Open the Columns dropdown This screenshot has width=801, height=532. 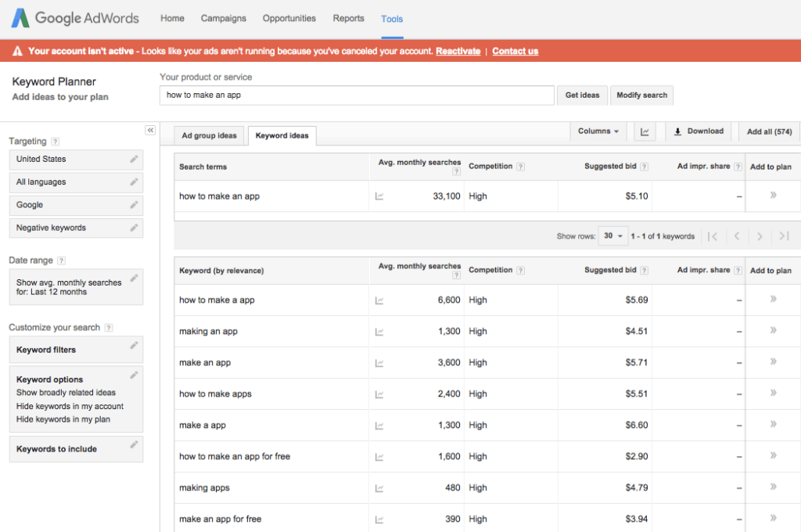tap(598, 131)
